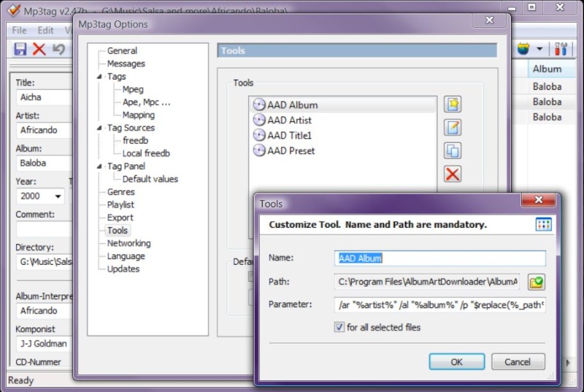Open the File menu
Image resolution: width=584 pixels, height=392 pixels.
(19, 30)
